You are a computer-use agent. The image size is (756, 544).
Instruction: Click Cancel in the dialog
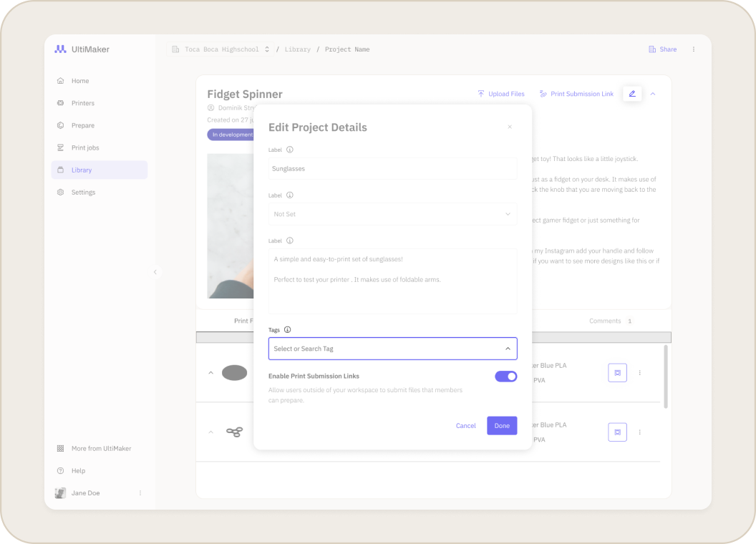pos(466,426)
